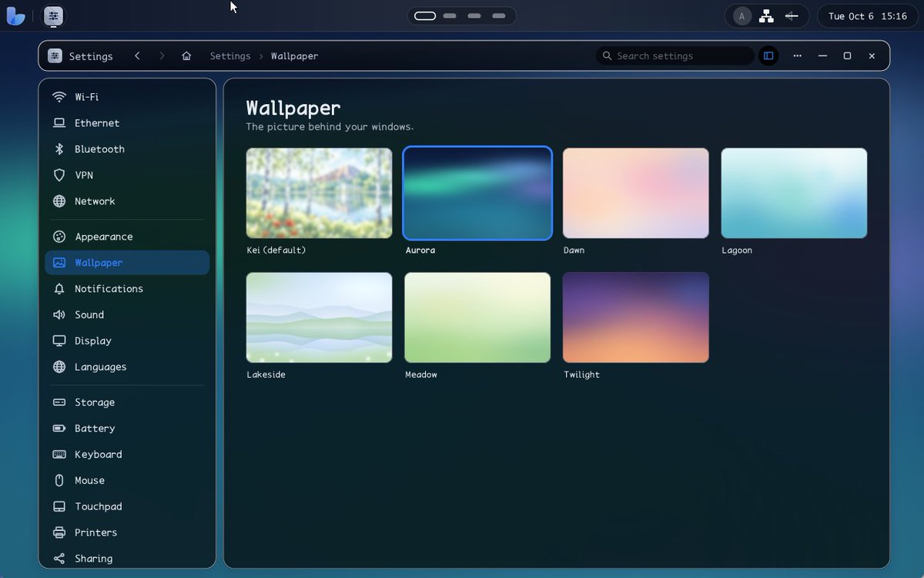Click the Lakeside caption text

[266, 375]
